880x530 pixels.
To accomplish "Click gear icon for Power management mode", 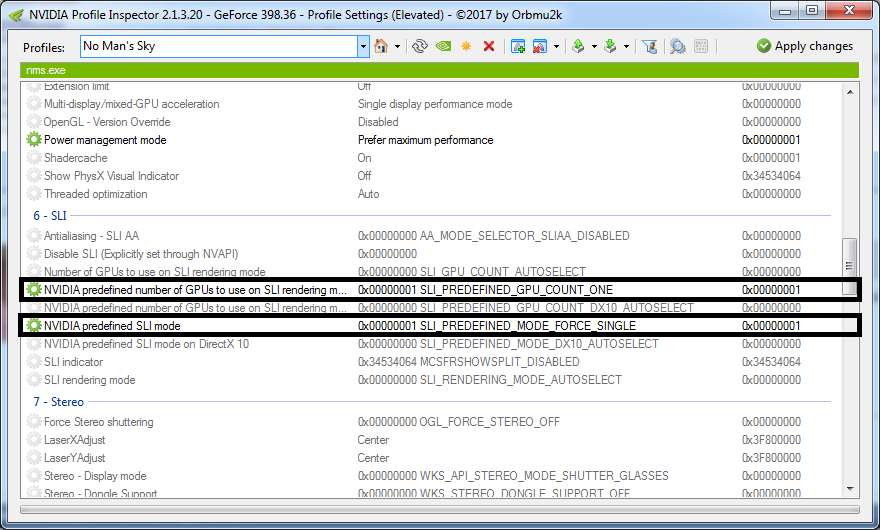I will point(34,139).
